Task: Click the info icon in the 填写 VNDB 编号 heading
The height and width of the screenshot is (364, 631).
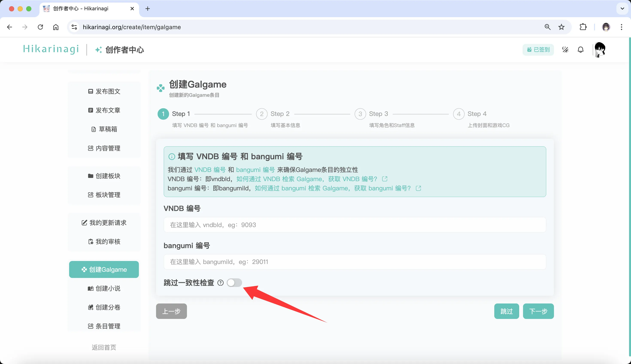Action: coord(171,157)
